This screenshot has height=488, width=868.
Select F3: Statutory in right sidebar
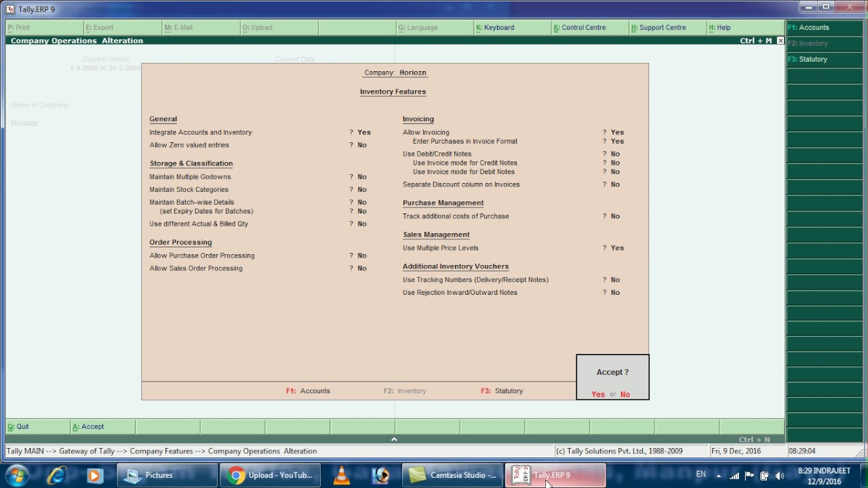point(825,59)
